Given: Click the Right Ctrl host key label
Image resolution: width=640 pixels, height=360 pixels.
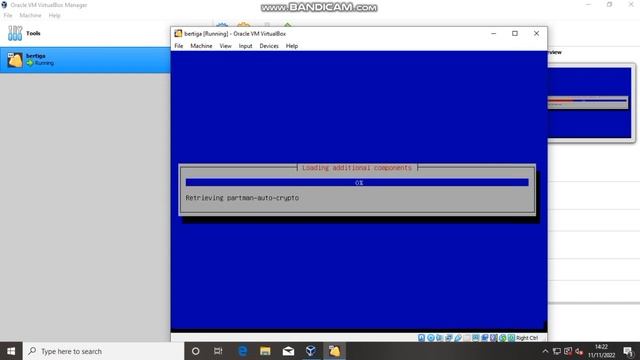Looking at the screenshot, I should (527, 338).
